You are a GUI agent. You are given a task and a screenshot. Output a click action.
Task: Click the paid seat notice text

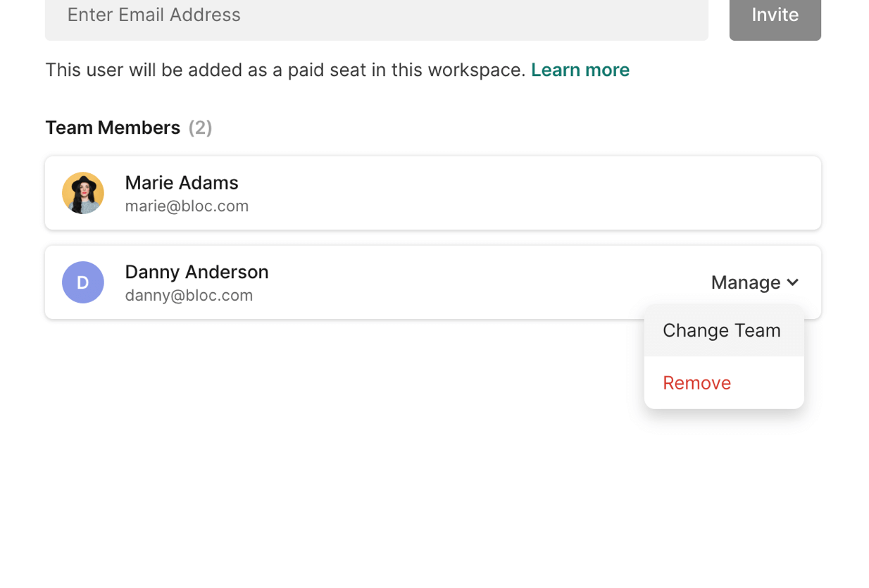click(x=285, y=70)
